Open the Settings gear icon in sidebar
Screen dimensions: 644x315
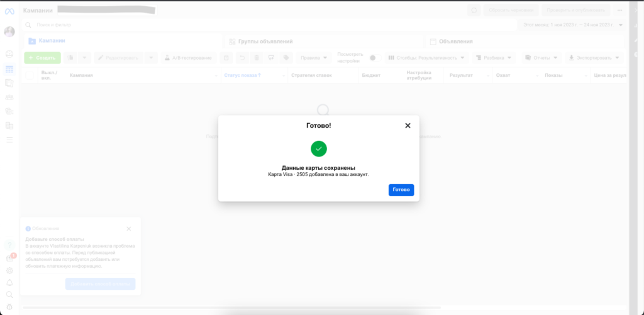pos(9,270)
